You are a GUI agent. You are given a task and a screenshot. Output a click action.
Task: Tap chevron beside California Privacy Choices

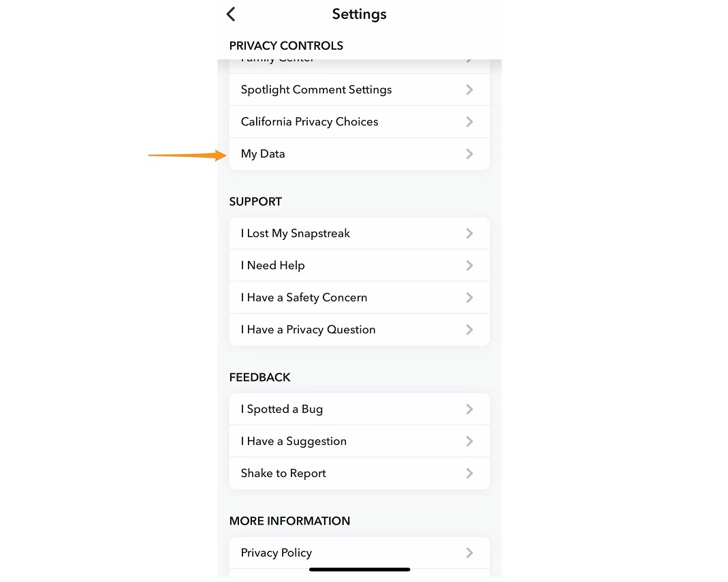[x=469, y=122]
